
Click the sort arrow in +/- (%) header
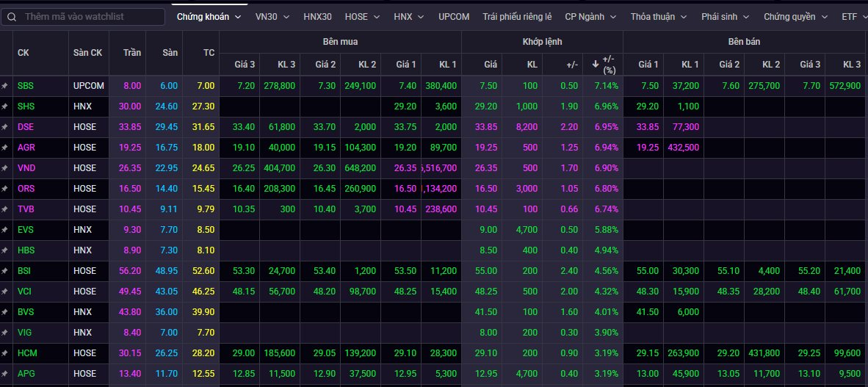tap(594, 65)
